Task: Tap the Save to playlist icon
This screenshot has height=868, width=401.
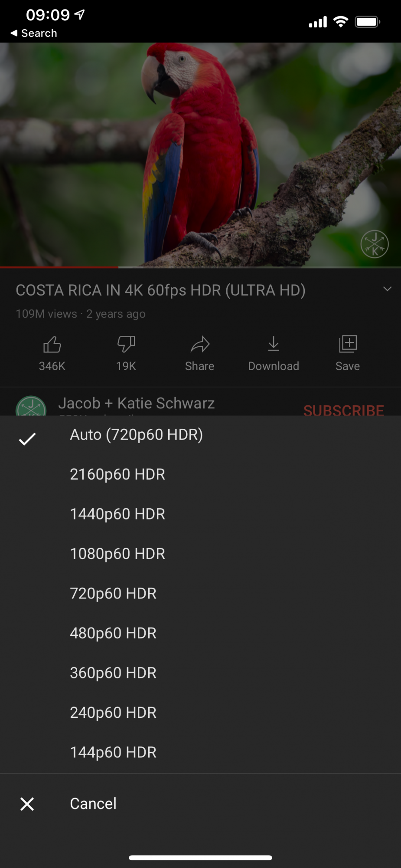Action: click(x=348, y=344)
